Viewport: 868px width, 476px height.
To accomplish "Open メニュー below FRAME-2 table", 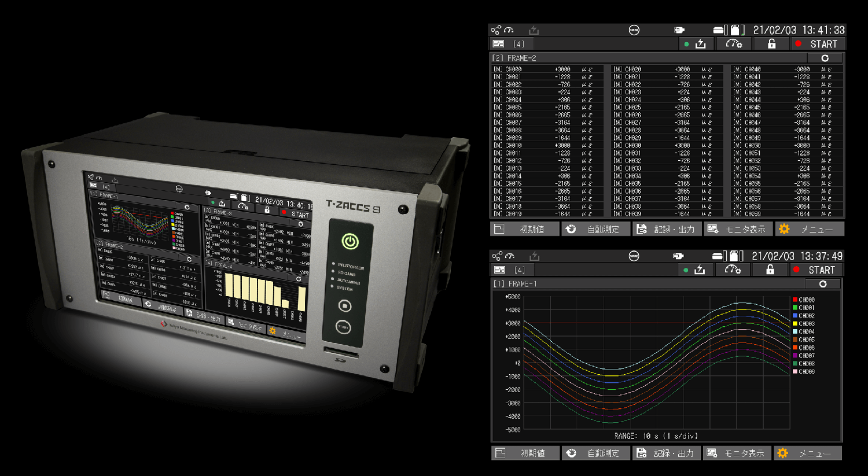I will (x=810, y=229).
